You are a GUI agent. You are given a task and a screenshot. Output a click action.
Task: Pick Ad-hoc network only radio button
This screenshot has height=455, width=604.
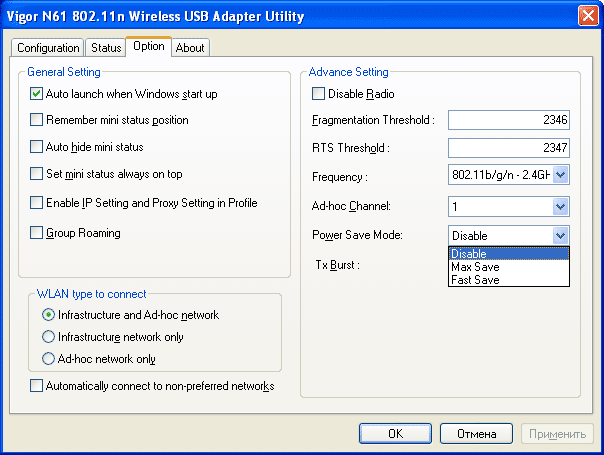coord(48,359)
